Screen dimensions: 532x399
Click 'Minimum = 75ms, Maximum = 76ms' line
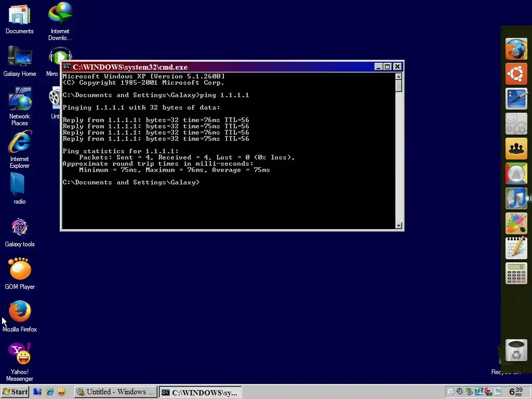(x=175, y=170)
